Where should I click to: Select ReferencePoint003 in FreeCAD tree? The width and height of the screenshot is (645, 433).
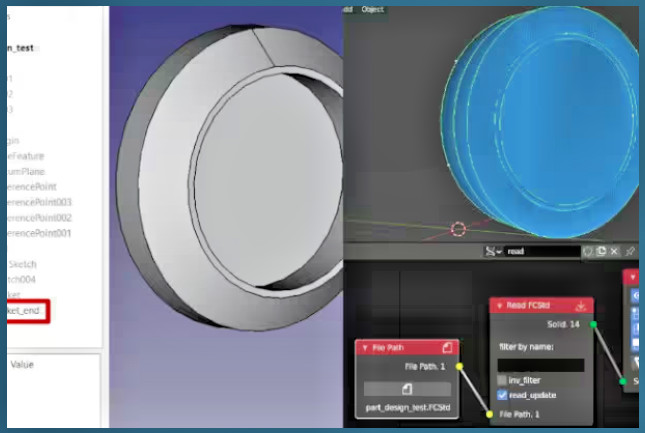pyautogui.click(x=39, y=202)
